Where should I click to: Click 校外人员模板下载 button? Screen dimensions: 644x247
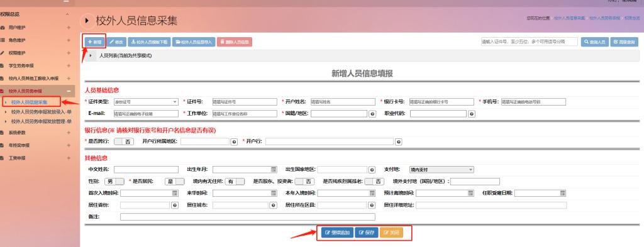[149, 42]
